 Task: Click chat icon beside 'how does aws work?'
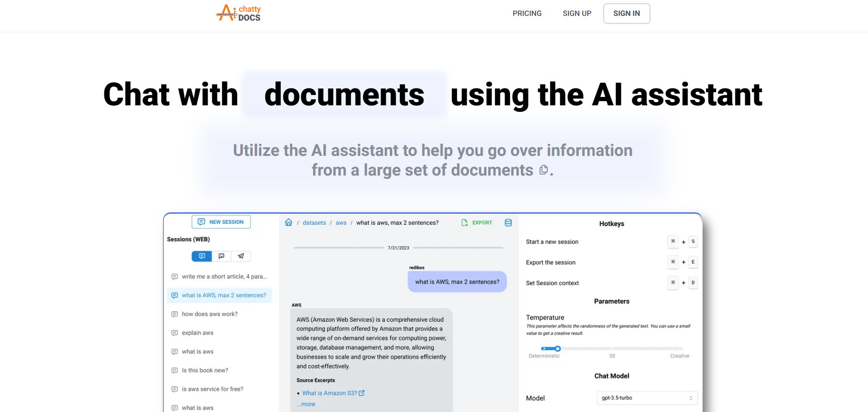(x=175, y=314)
